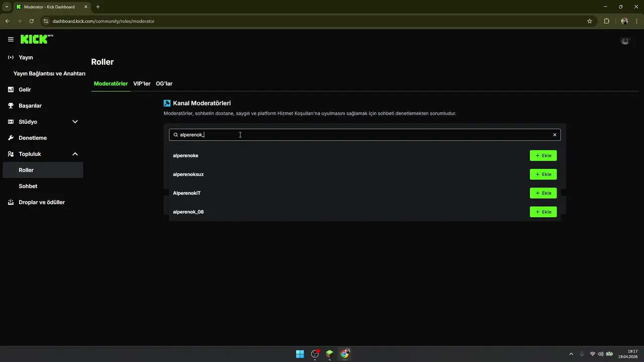644x362 pixels.
Task: Open the circular app with red badge in taskbar
Action: point(315,354)
